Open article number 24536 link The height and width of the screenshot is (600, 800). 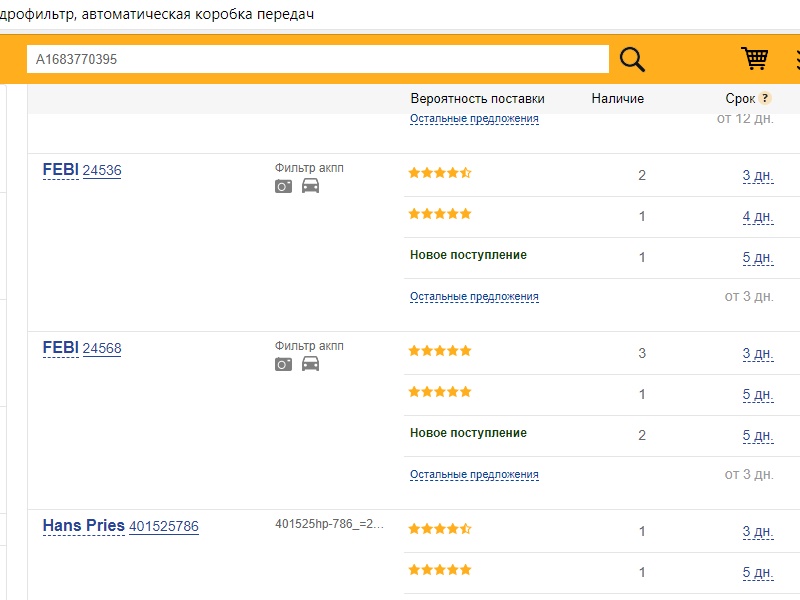tap(102, 171)
